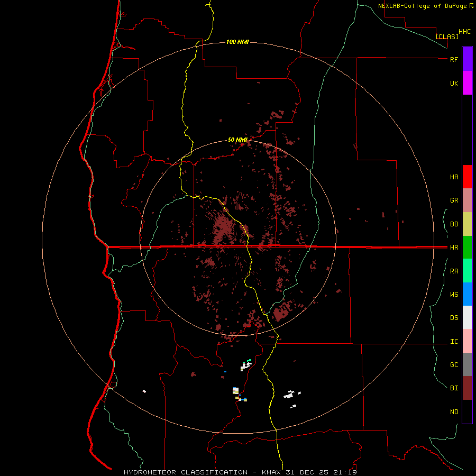Click the GC gray legend swatch
The image size is (476, 476).
click(467, 364)
